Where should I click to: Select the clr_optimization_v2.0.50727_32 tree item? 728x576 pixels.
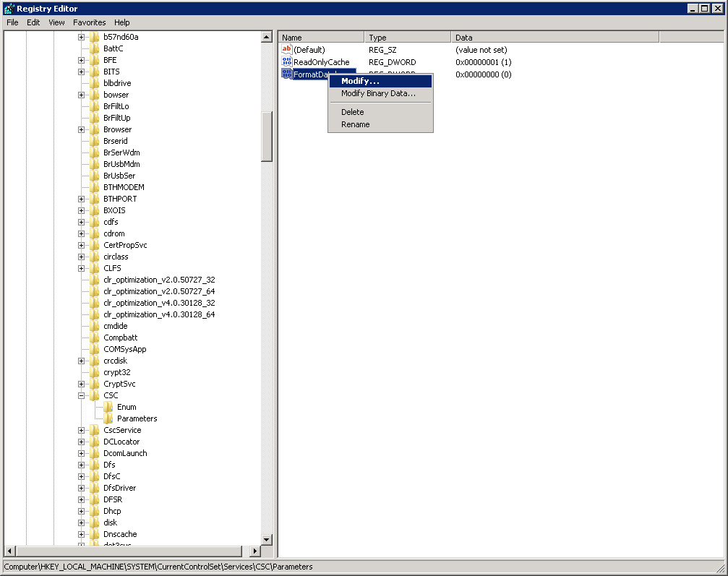[159, 280]
